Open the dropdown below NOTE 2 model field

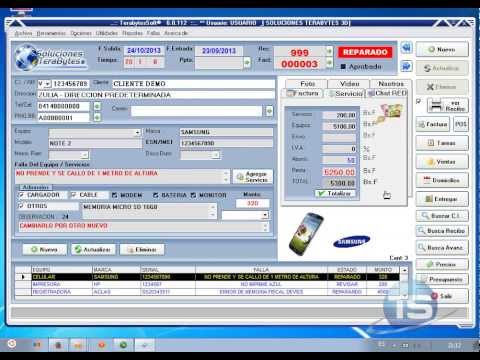click(x=84, y=155)
